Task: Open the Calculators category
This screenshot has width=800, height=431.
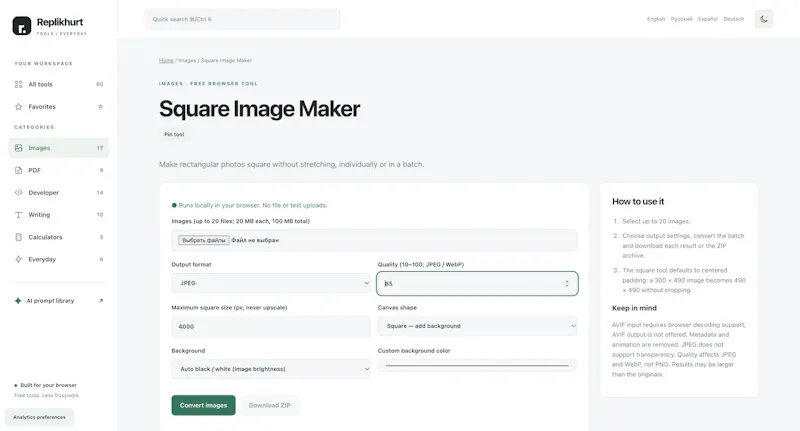Action: tap(59, 237)
